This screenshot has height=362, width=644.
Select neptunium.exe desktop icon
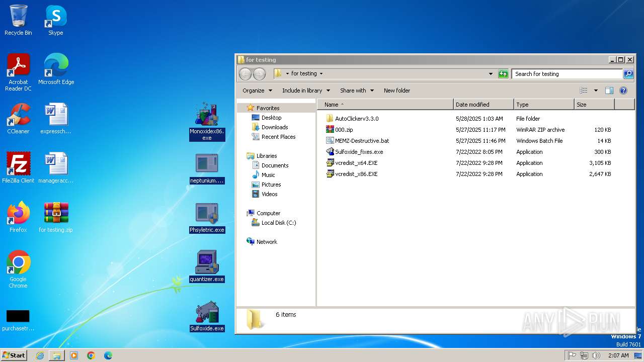[x=207, y=168]
